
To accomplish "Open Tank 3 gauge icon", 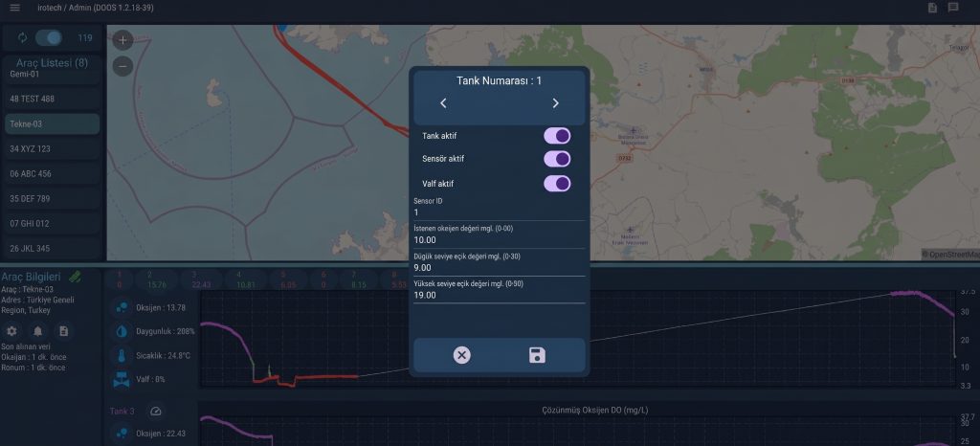I will 156,411.
